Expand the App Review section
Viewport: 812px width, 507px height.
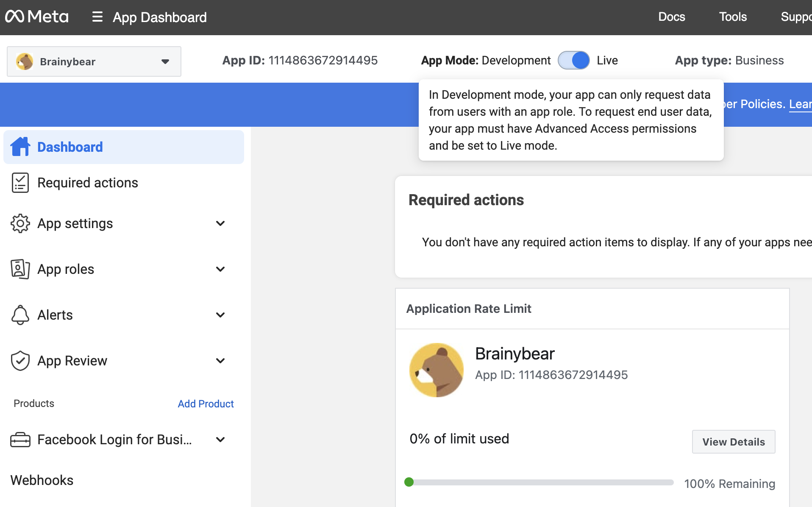click(x=220, y=361)
